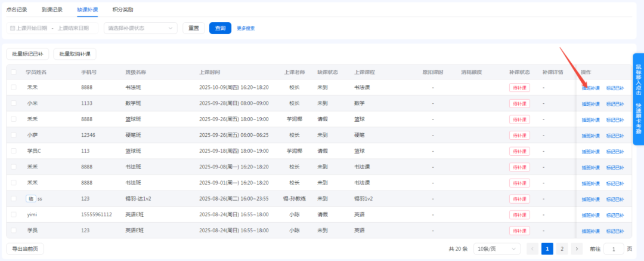Click 待补课 status tag for 小米
The height and width of the screenshot is (261, 644).
(519, 103)
